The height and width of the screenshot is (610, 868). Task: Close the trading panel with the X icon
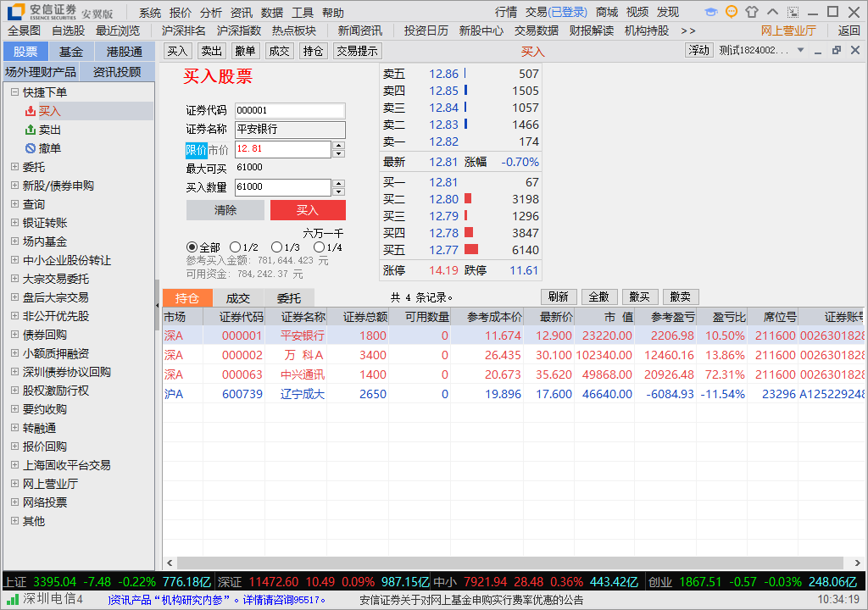click(855, 50)
